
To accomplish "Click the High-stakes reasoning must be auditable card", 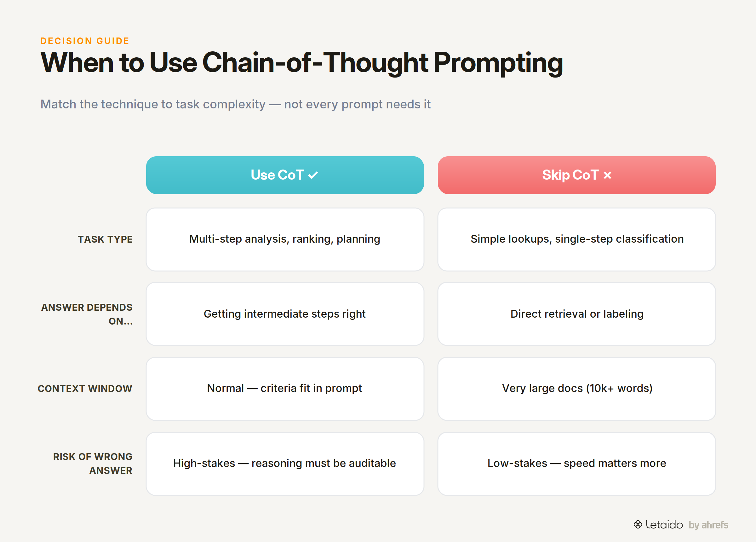I will [285, 464].
